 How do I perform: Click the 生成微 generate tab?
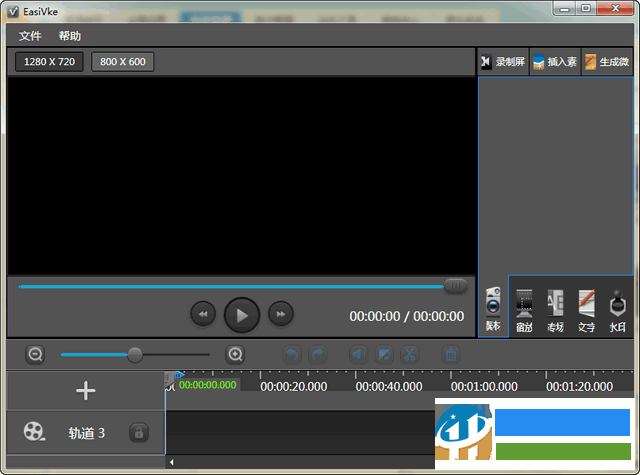[607, 62]
